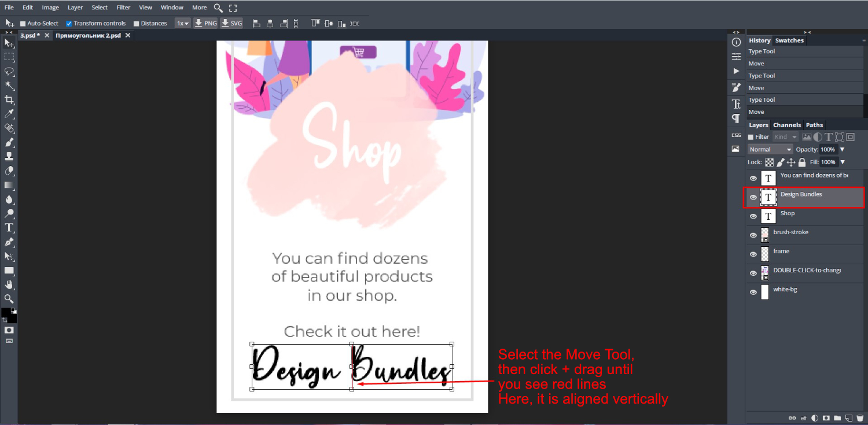Viewport: 868px width, 425px height.
Task: Open the File menu
Action: pos(9,8)
